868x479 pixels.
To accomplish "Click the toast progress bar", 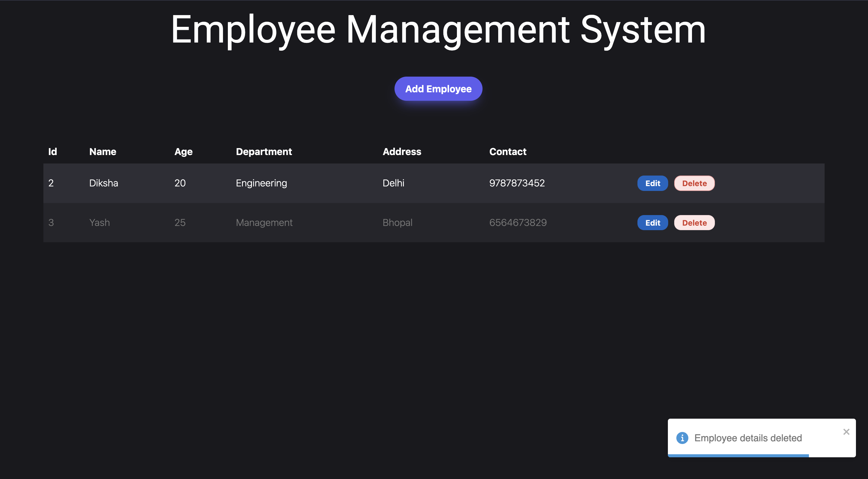I will (x=738, y=456).
